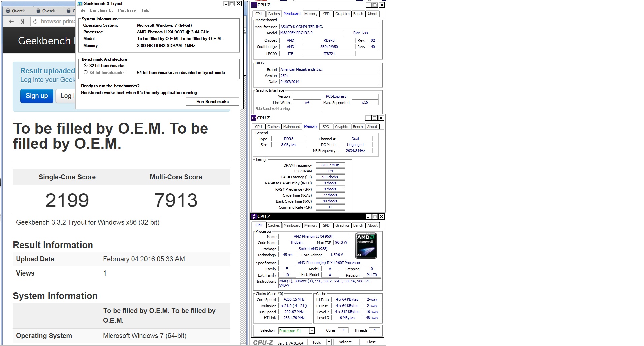Click the Log in button on Geekbench page
644x346 pixels.
click(66, 96)
